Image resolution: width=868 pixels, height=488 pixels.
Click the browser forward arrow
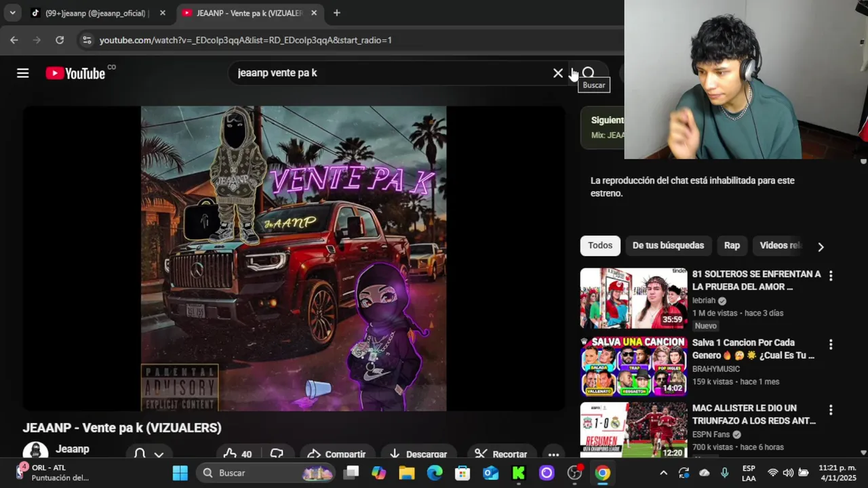[x=37, y=40]
